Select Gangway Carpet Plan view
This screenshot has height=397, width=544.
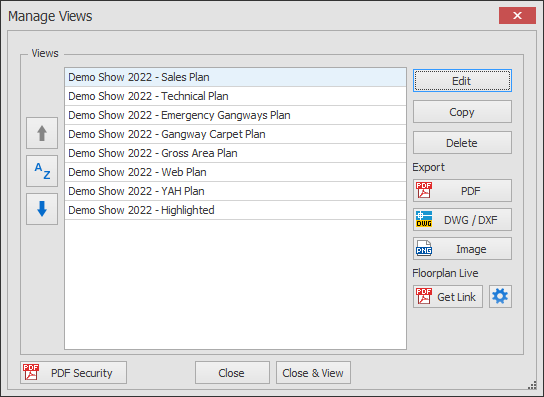[235, 134]
